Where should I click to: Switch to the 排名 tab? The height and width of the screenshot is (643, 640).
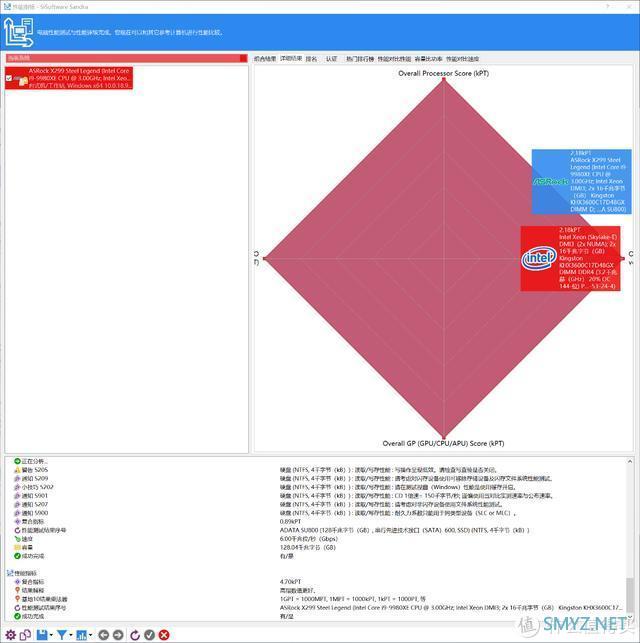point(312,59)
